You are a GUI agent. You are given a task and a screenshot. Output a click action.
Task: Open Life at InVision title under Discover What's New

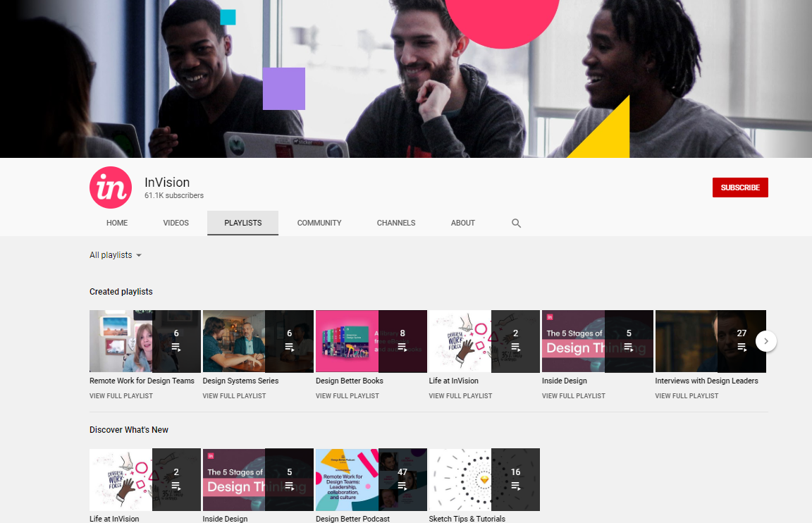point(114,518)
